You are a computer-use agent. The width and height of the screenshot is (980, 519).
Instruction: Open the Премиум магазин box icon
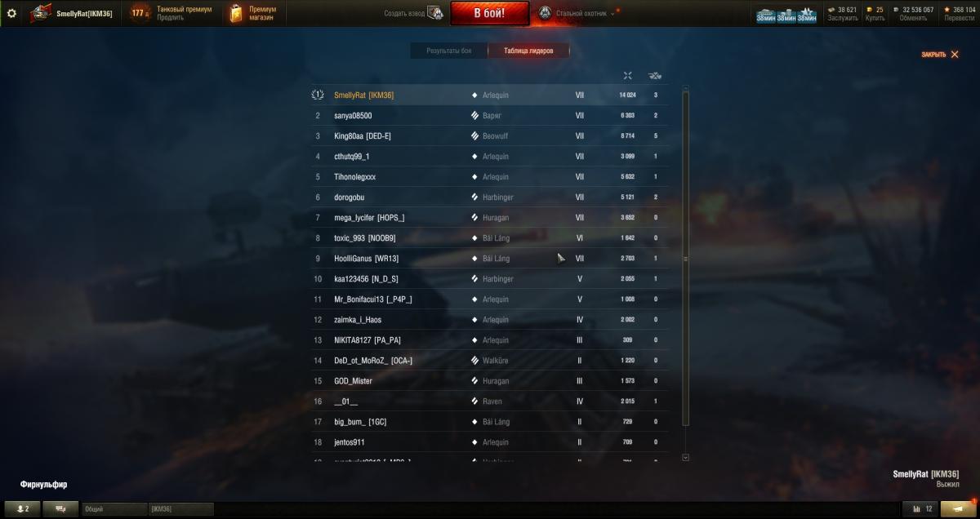(236, 13)
